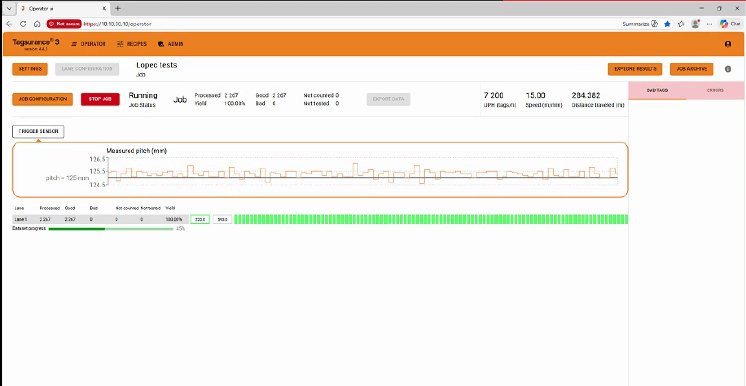Click the green tag result strip
The image size is (746, 386).
[x=431, y=219]
